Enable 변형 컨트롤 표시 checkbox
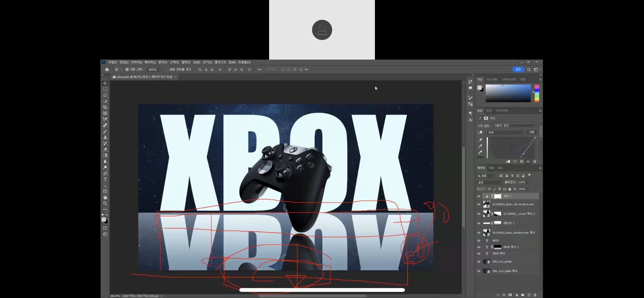Image resolution: width=644 pixels, height=298 pixels. click(167, 70)
